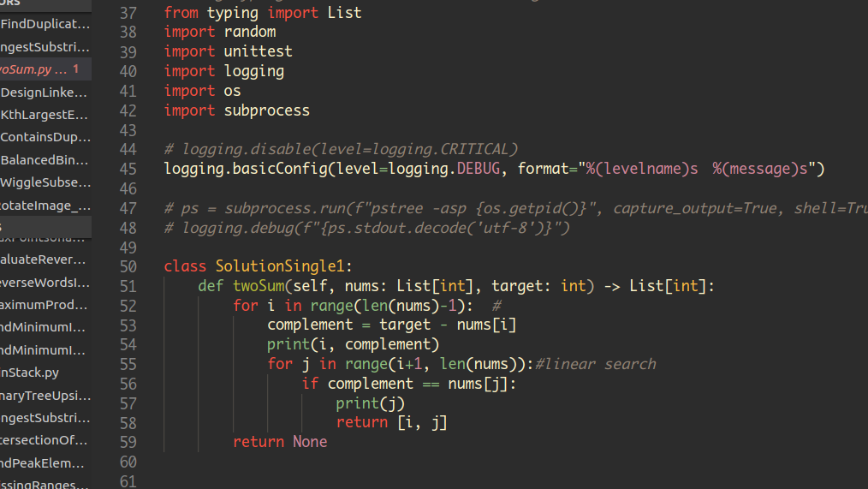Click gutter line number 43
The width and height of the screenshot is (868, 489).
pos(128,130)
